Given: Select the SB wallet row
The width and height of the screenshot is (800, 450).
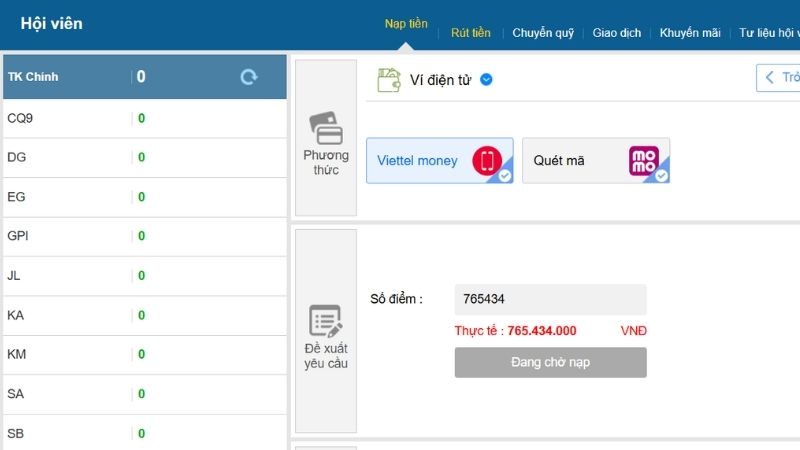Looking at the screenshot, I should pyautogui.click(x=145, y=433).
